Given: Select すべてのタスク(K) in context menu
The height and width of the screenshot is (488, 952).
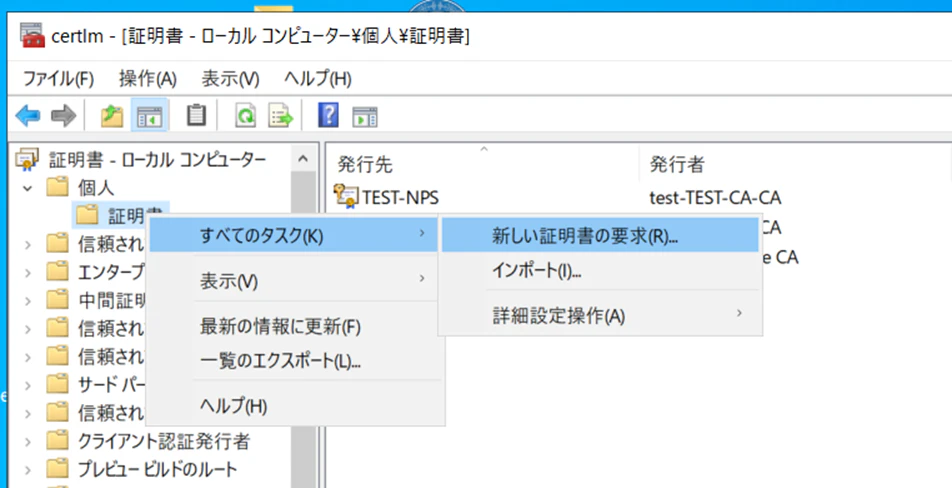Looking at the screenshot, I should (293, 236).
